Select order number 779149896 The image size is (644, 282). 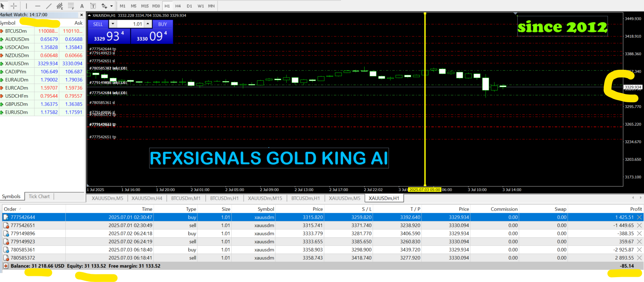coord(23,234)
